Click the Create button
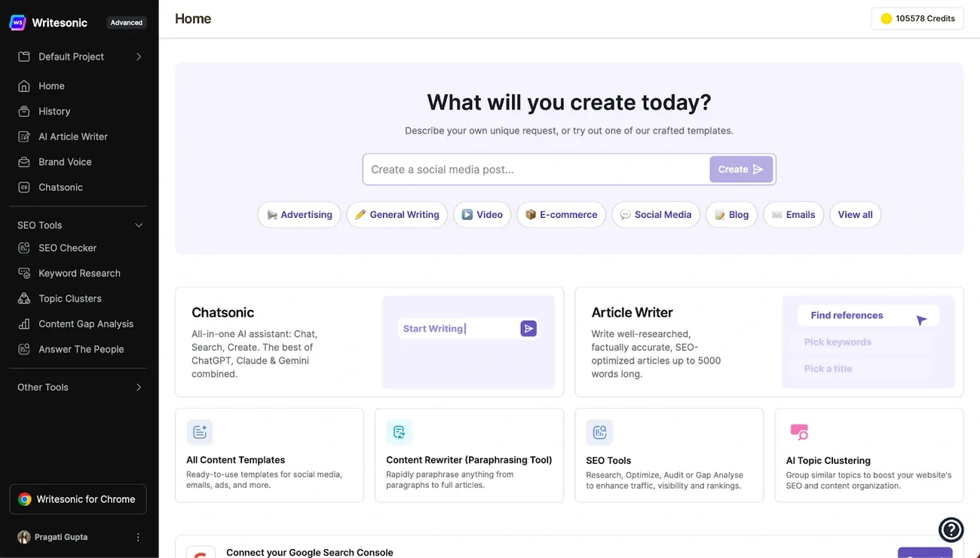The width and height of the screenshot is (980, 558). 741,169
